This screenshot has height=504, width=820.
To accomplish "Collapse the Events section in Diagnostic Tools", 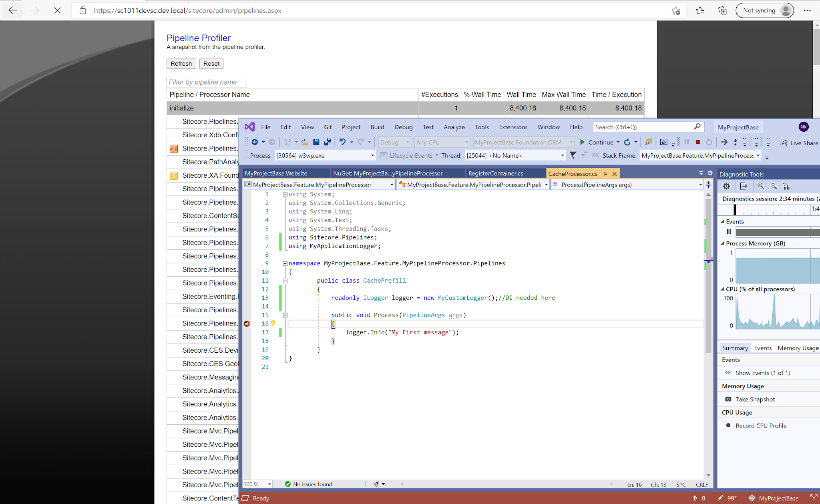I will tap(722, 221).
